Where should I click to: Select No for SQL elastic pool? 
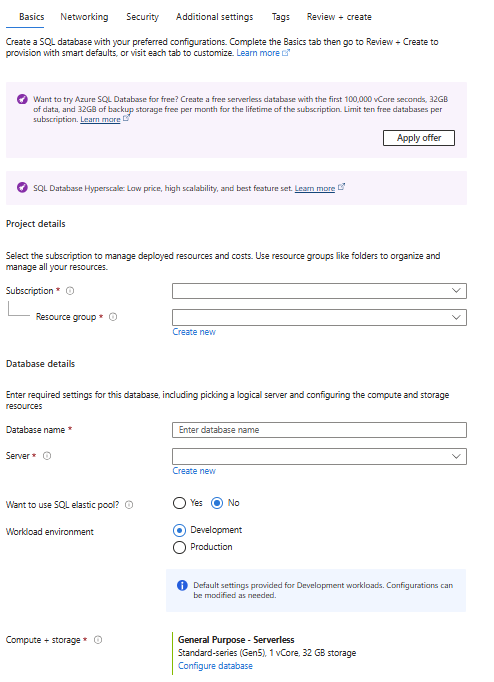click(x=217, y=503)
